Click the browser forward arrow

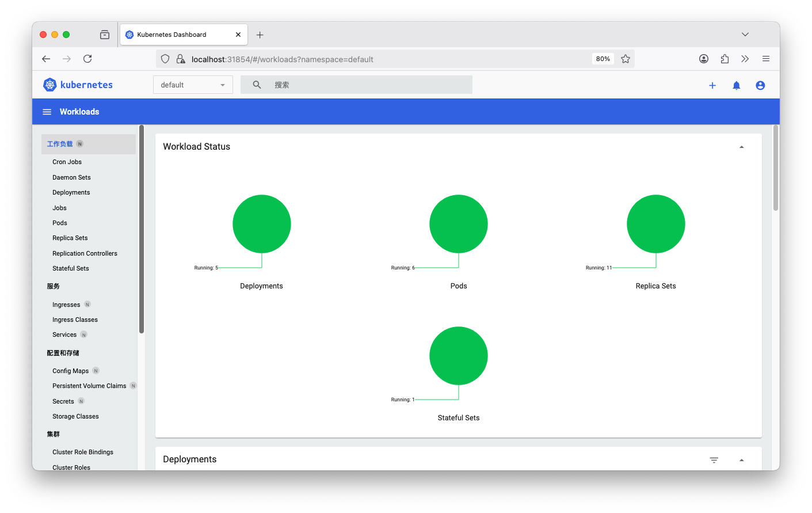pos(67,59)
